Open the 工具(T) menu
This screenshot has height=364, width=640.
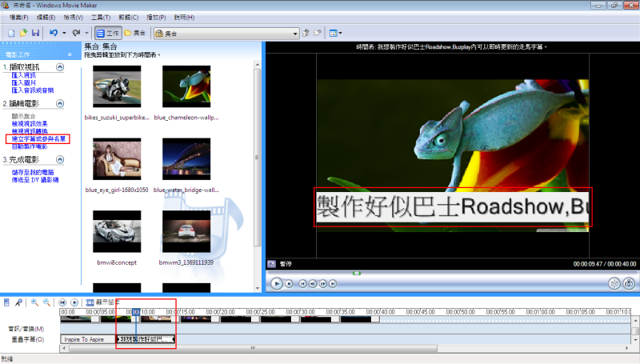pyautogui.click(x=101, y=17)
